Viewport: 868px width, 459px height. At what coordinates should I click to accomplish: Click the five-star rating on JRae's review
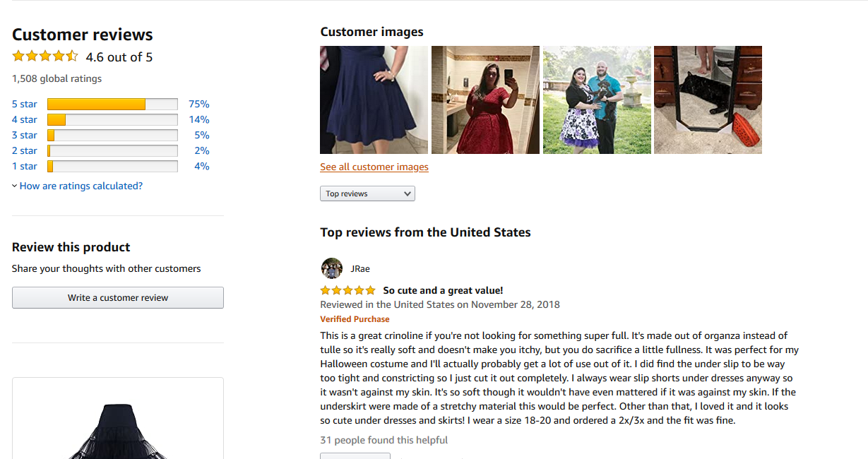click(347, 290)
